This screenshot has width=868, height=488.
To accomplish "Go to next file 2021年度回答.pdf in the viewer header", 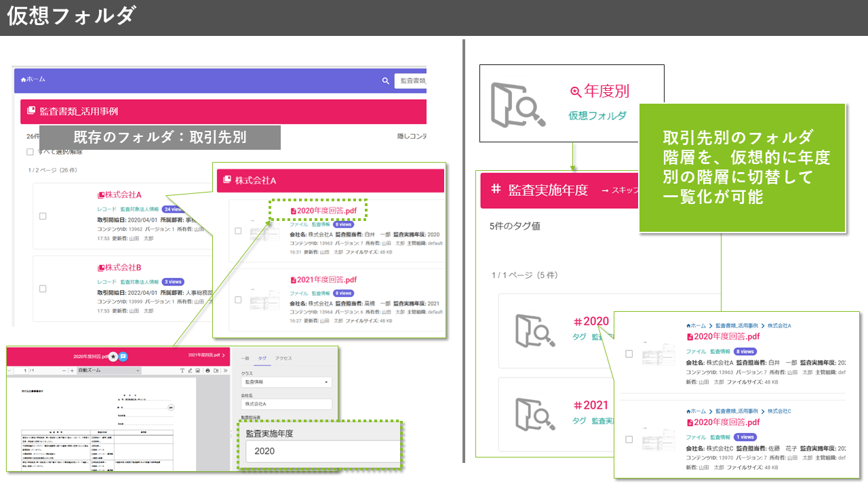I will point(207,355).
